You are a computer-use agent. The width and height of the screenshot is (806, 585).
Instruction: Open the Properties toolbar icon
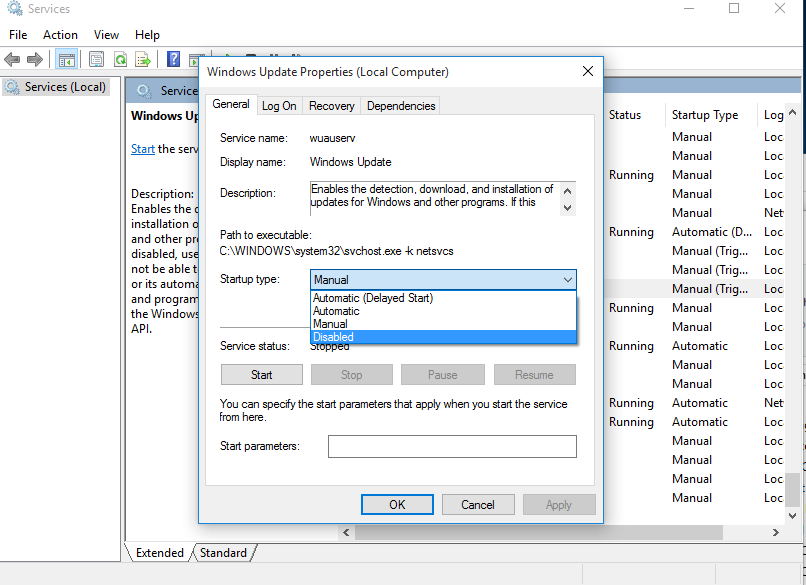96,60
